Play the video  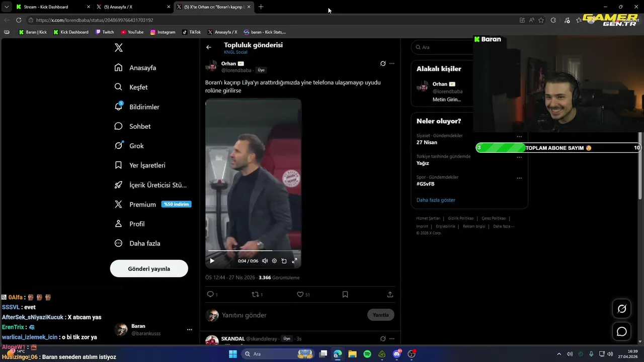212,260
